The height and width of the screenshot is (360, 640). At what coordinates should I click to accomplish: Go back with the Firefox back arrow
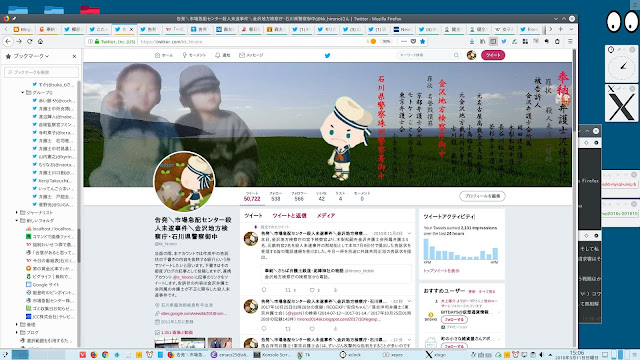pyautogui.click(x=8, y=41)
